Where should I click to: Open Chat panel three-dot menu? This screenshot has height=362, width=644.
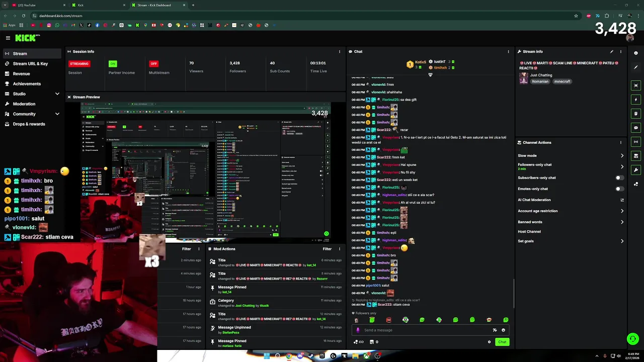(x=508, y=51)
